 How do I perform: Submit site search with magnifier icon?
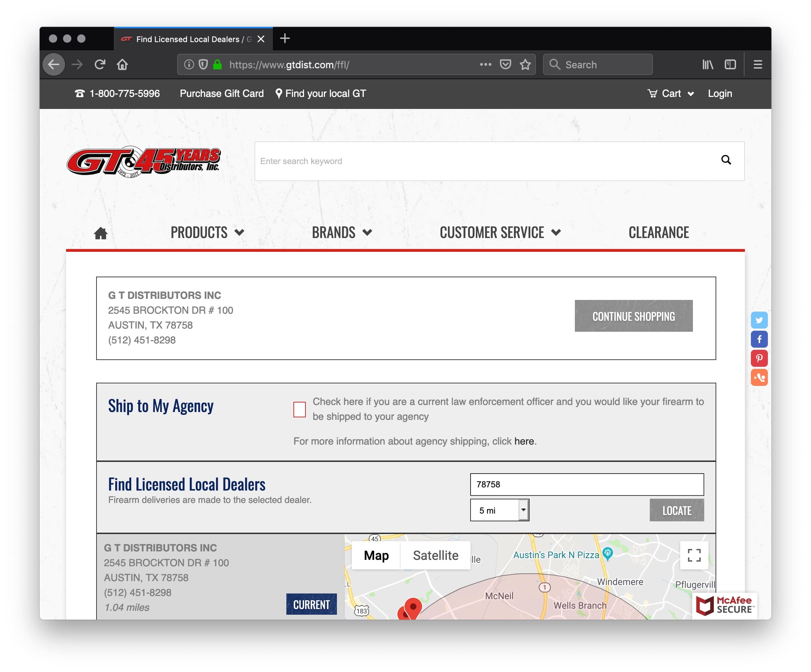[x=727, y=160]
